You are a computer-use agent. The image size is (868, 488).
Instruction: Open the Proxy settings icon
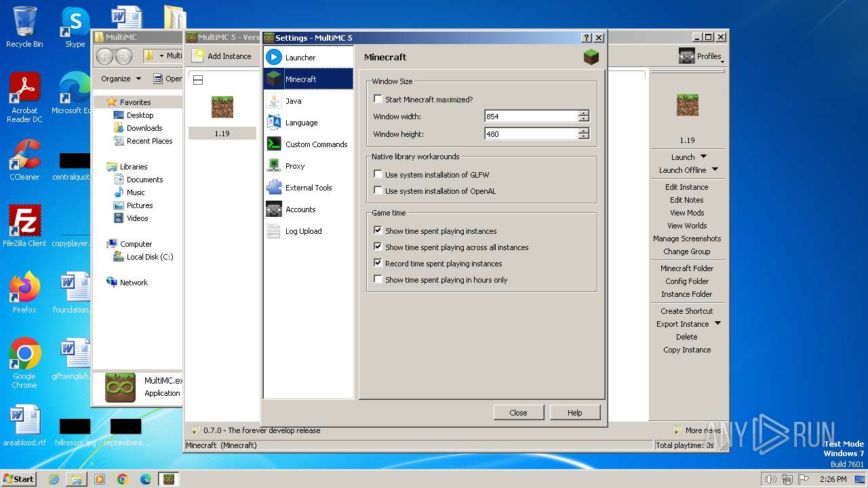point(274,165)
